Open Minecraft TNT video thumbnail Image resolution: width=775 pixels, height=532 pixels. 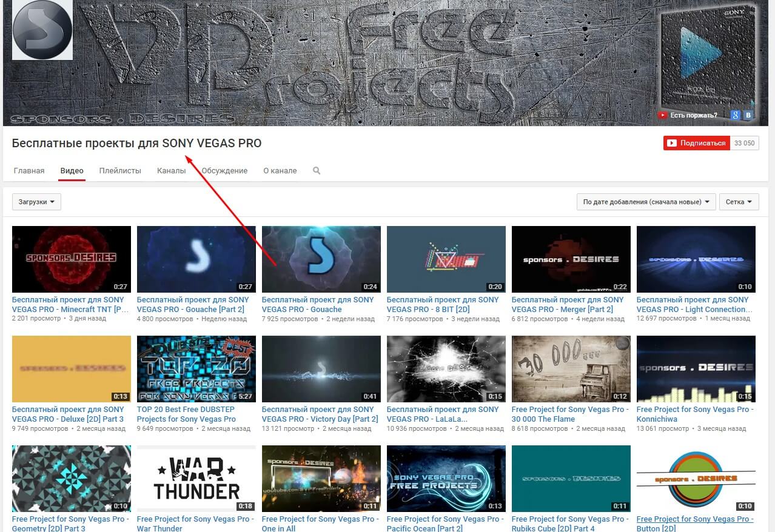click(x=72, y=259)
